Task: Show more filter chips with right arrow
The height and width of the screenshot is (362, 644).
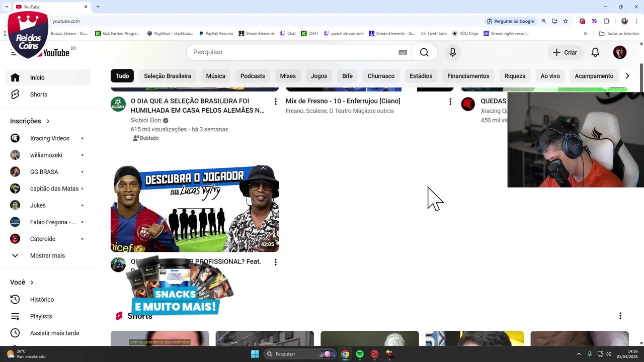Action: pyautogui.click(x=627, y=76)
